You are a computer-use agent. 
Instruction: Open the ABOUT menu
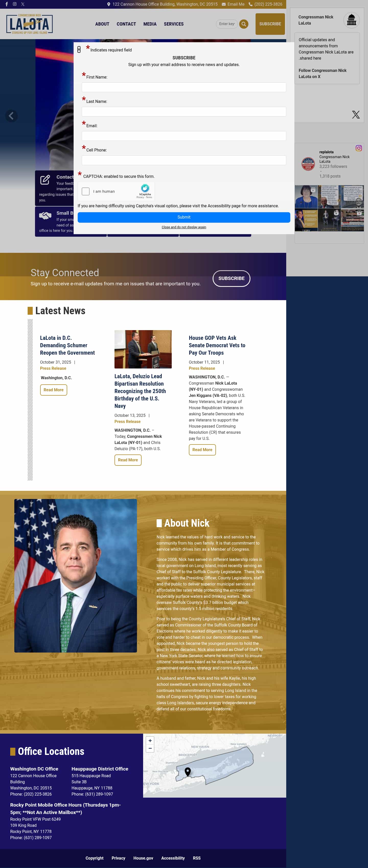click(102, 24)
